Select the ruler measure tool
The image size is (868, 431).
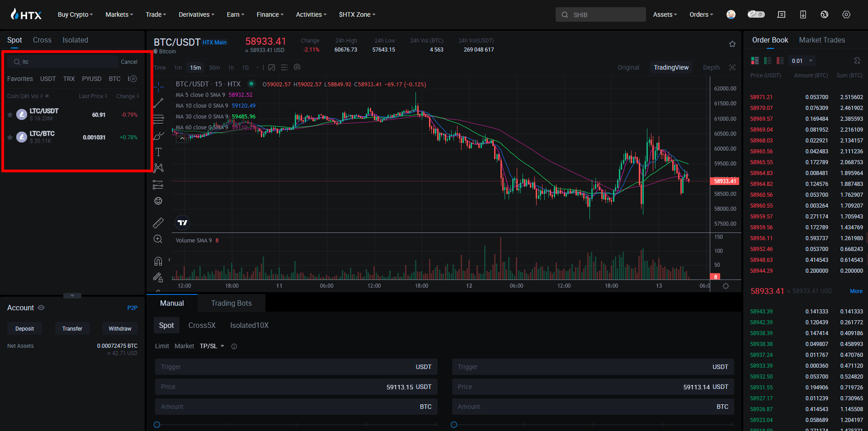tap(158, 223)
